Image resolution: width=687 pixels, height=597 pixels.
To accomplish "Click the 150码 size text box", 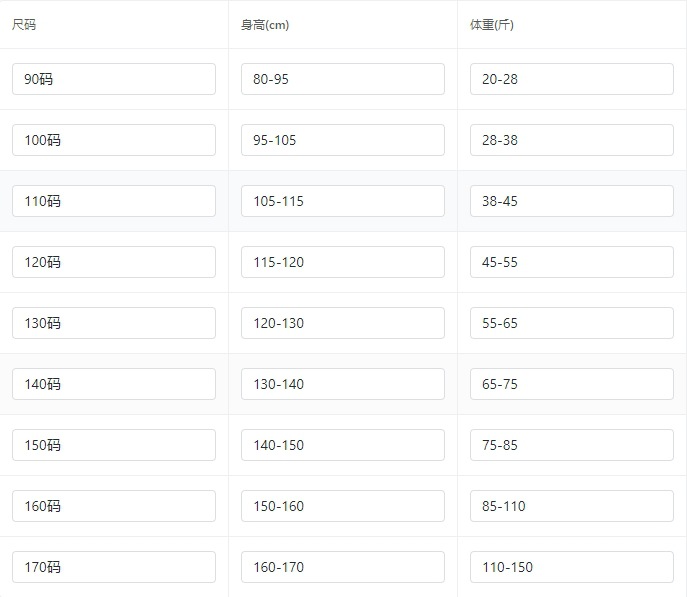I will coord(114,445).
